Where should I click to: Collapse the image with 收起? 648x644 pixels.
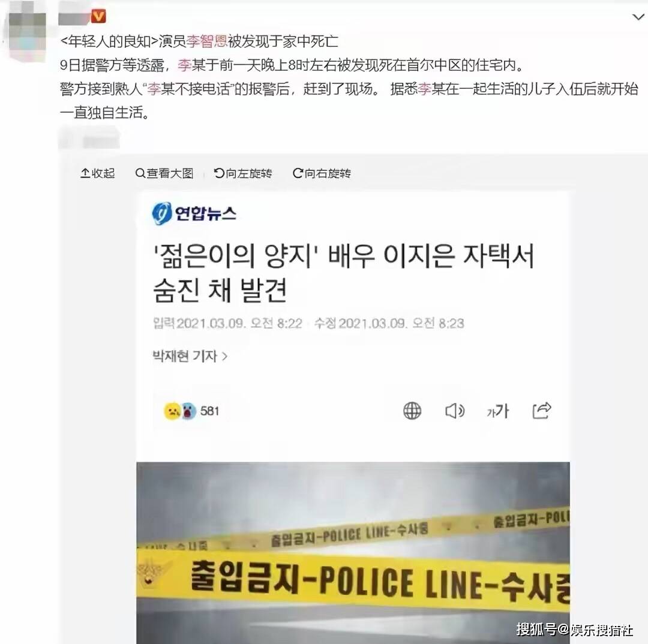tap(98, 173)
